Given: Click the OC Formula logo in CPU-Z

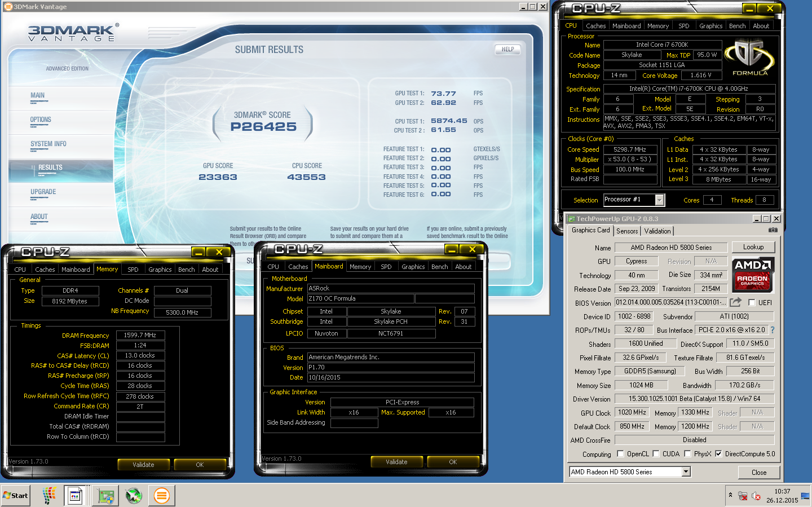Looking at the screenshot, I should (x=749, y=57).
